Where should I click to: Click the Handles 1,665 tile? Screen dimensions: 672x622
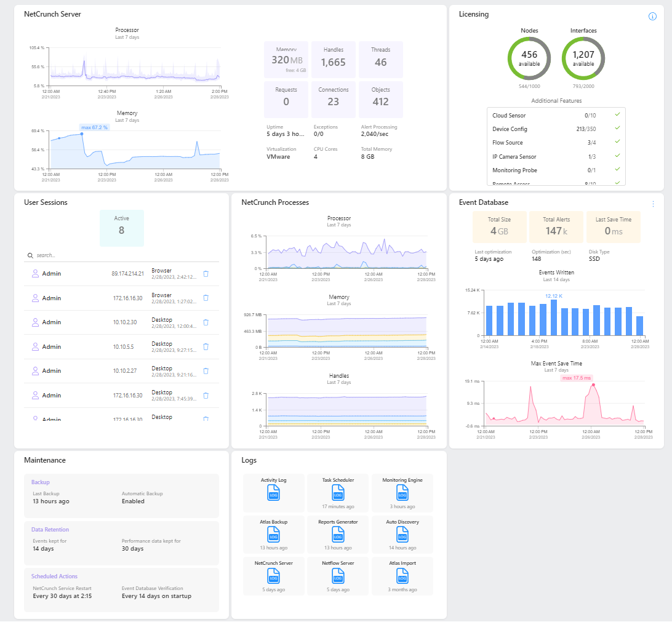coord(334,60)
